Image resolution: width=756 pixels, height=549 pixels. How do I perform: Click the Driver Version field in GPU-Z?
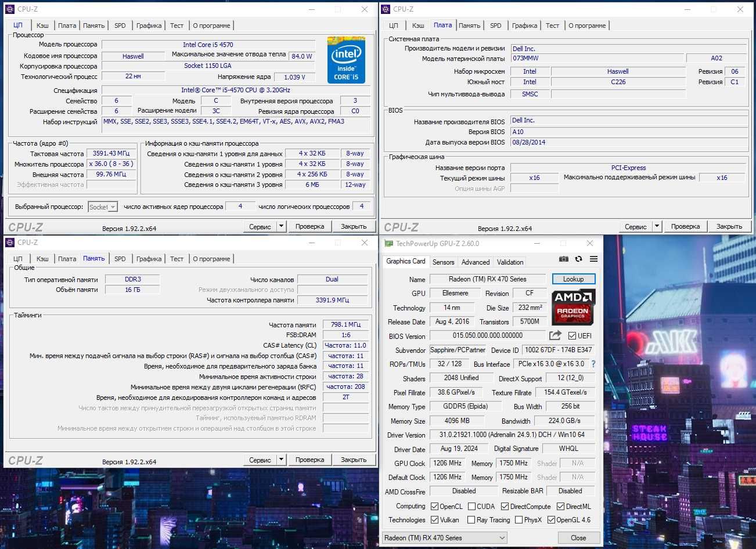click(x=512, y=435)
